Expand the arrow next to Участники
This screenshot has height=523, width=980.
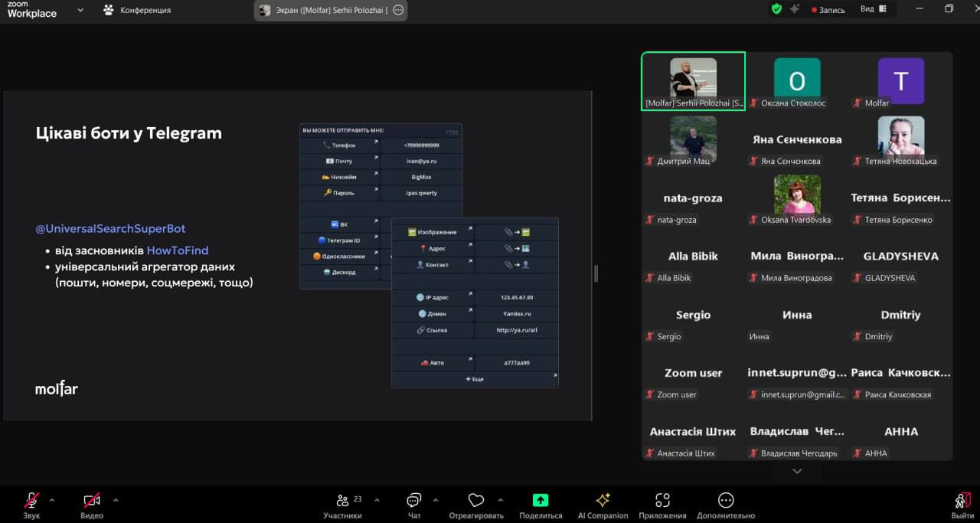tap(377, 500)
